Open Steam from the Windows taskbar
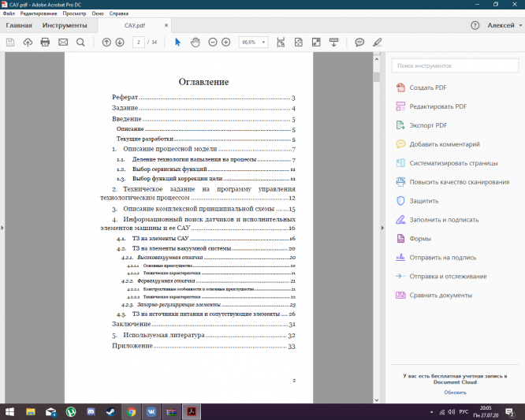Screen dimensions: 525x420 pos(111,411)
